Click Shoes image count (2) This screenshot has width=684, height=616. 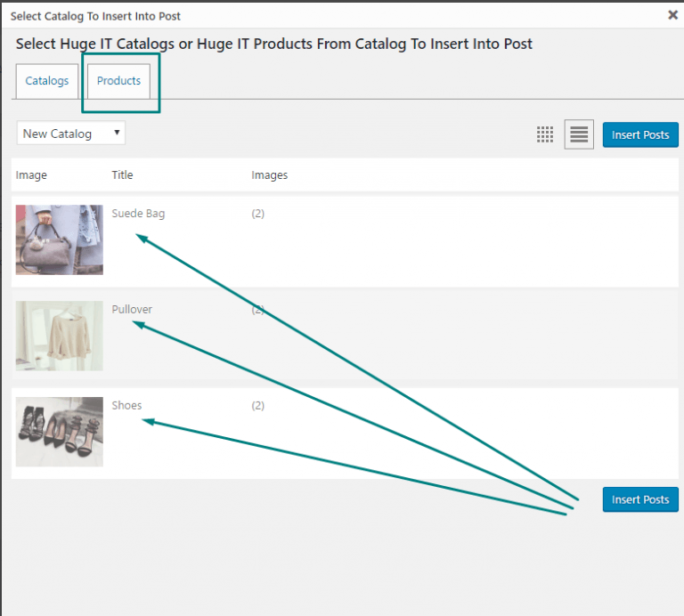tap(257, 405)
